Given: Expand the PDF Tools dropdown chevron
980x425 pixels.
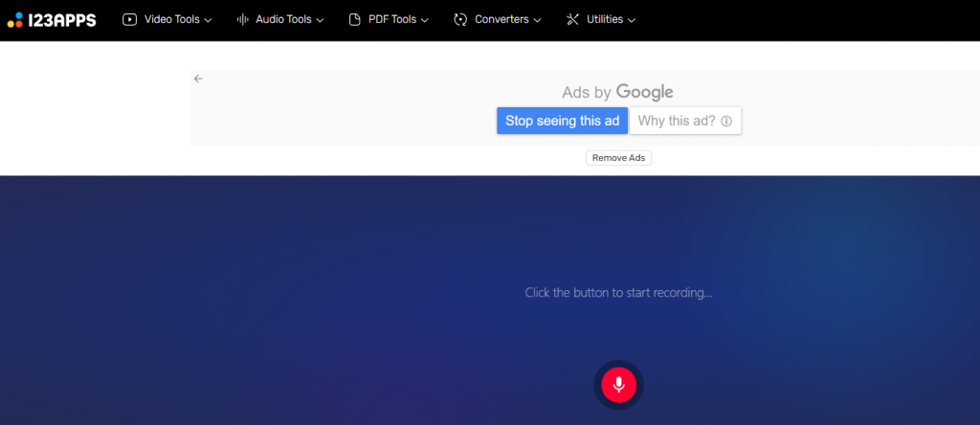Looking at the screenshot, I should (424, 20).
